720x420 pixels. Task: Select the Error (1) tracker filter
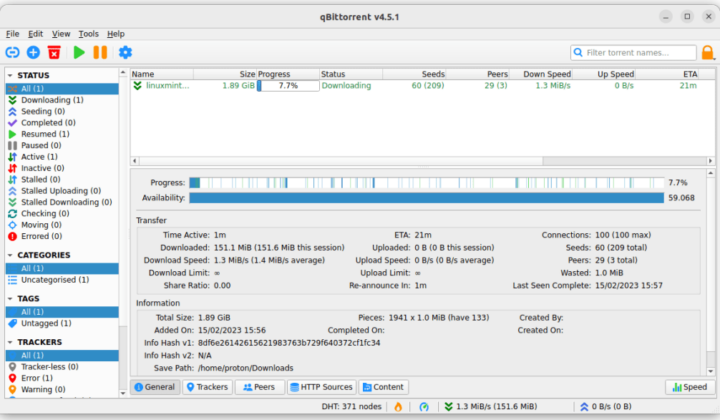pos(62,378)
